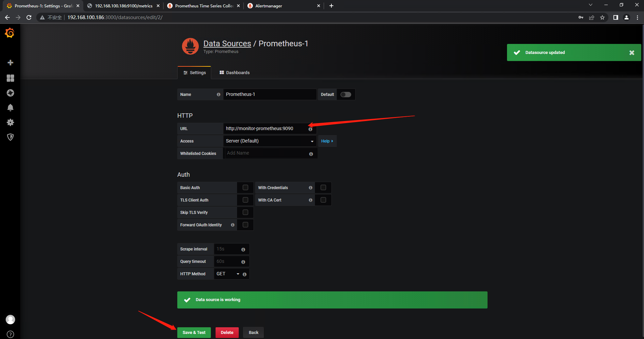
Task: Enable the Basic Auth checkbox
Action: pos(245,188)
